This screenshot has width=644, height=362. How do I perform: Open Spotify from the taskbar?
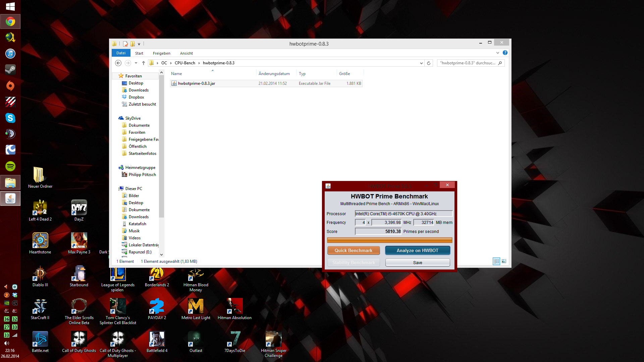pyautogui.click(x=10, y=166)
